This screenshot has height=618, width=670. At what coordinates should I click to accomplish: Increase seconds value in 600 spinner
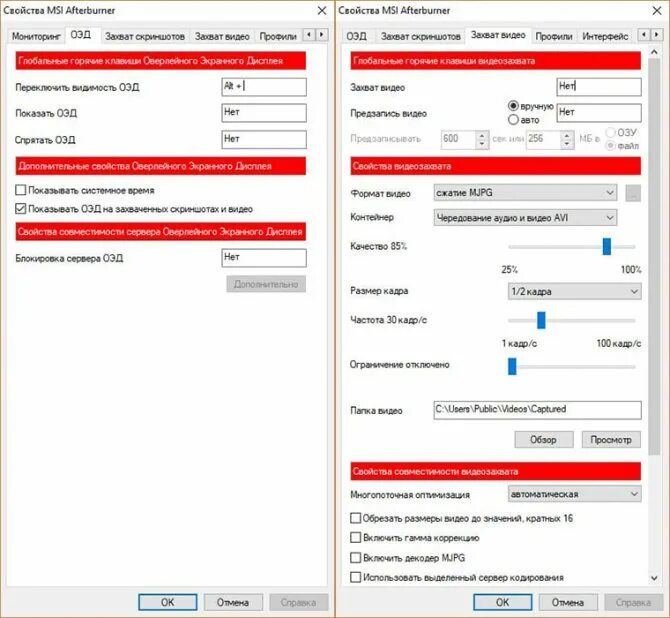[482, 135]
